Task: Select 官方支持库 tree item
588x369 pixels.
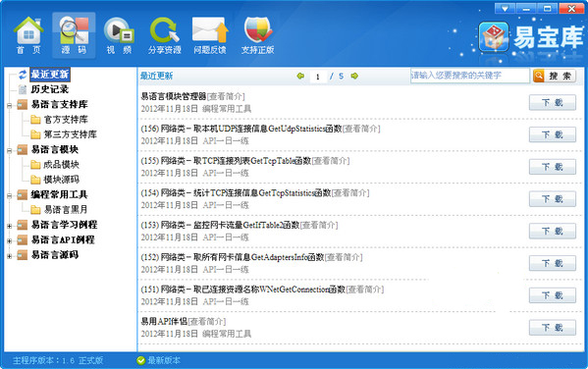Action: coord(66,120)
